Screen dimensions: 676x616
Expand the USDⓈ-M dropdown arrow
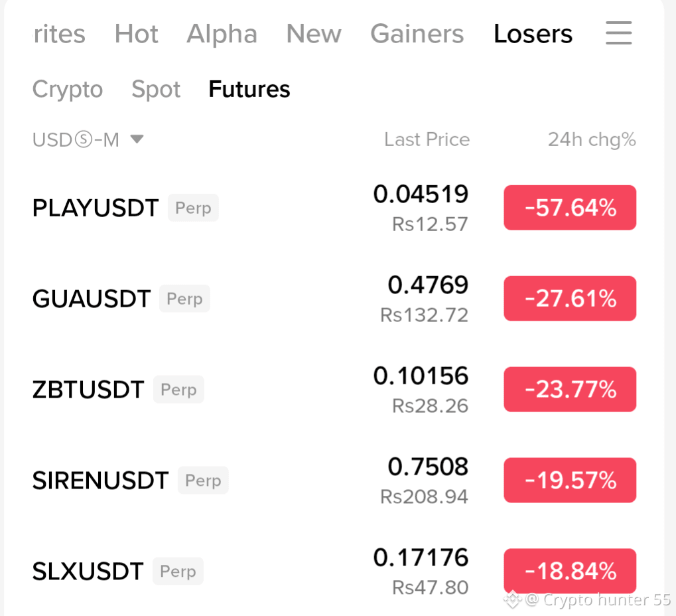[137, 139]
